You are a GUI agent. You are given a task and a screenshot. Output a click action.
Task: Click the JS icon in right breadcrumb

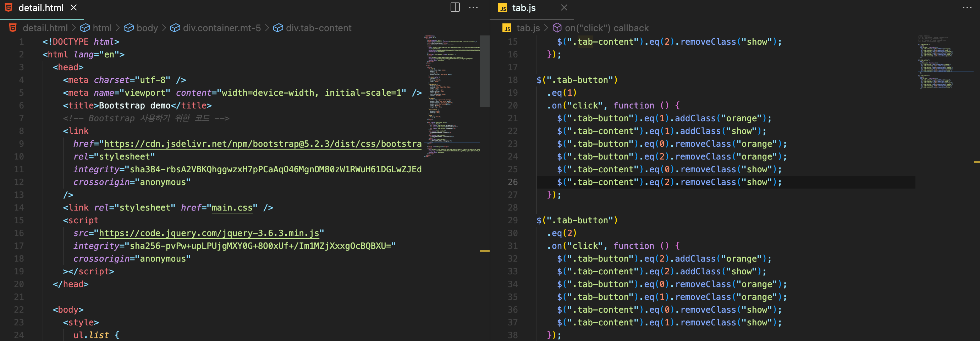(507, 28)
